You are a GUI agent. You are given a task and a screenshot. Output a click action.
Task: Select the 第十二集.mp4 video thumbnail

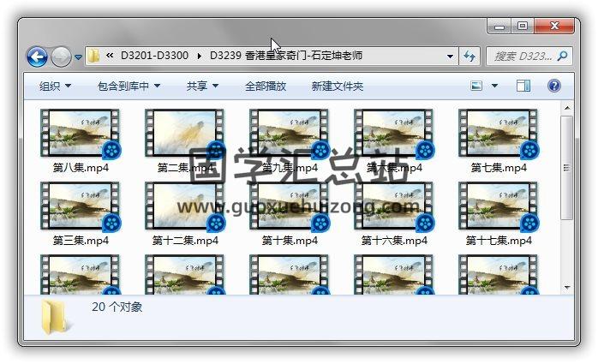click(x=185, y=206)
